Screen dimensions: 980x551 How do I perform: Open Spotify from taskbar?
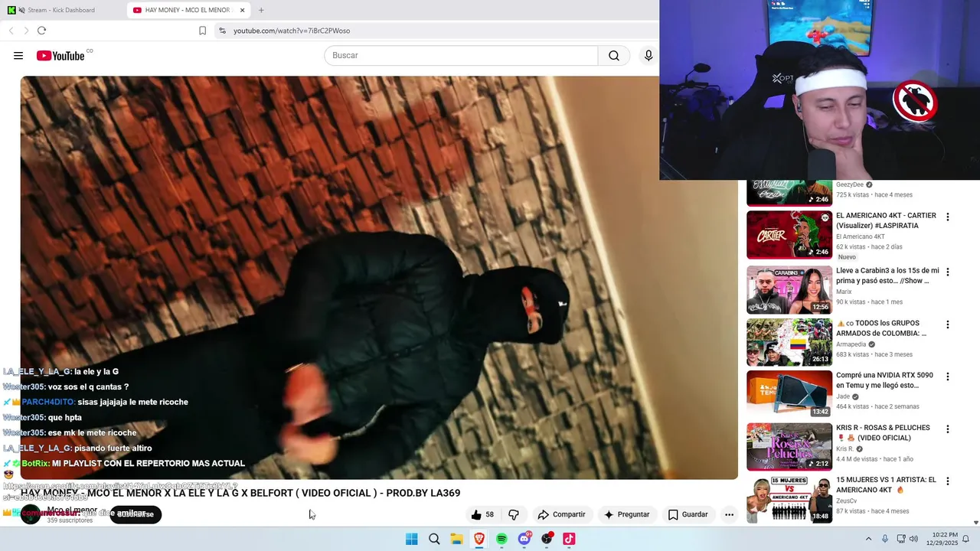tap(501, 539)
